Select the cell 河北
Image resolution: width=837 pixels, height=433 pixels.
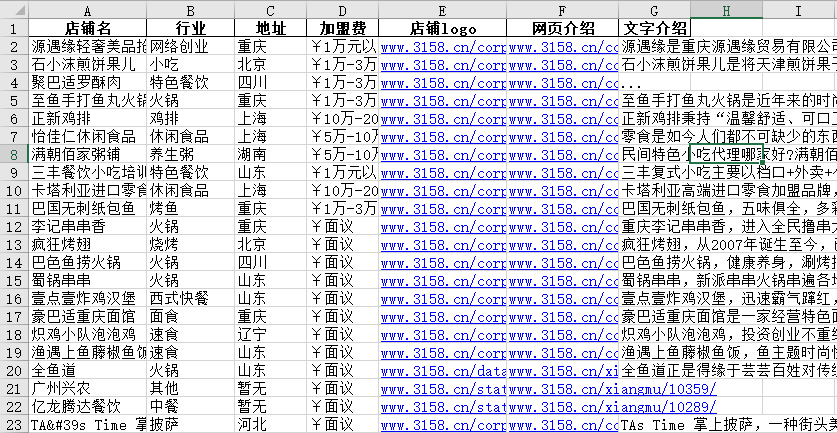pos(271,424)
